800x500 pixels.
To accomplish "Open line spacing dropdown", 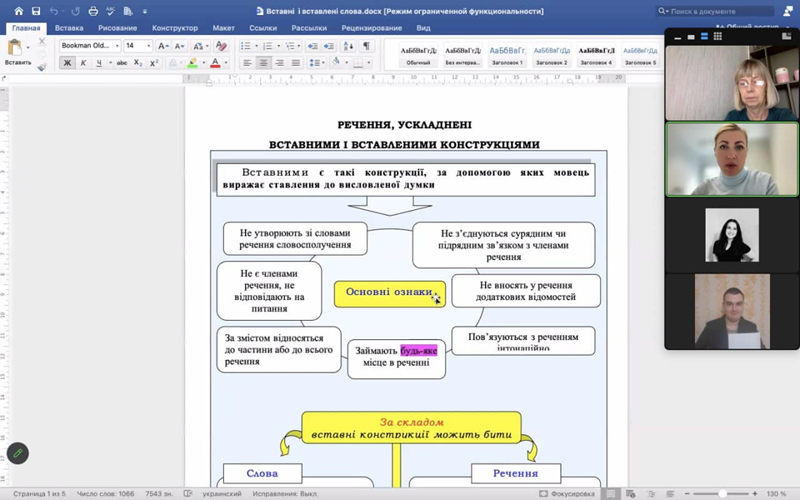I will click(316, 63).
